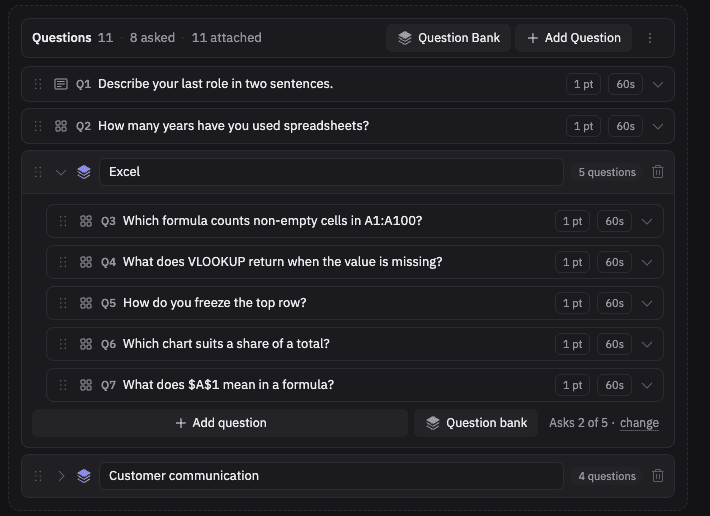
Task: Click the 1 pt badge on Q2
Action: click(583, 126)
